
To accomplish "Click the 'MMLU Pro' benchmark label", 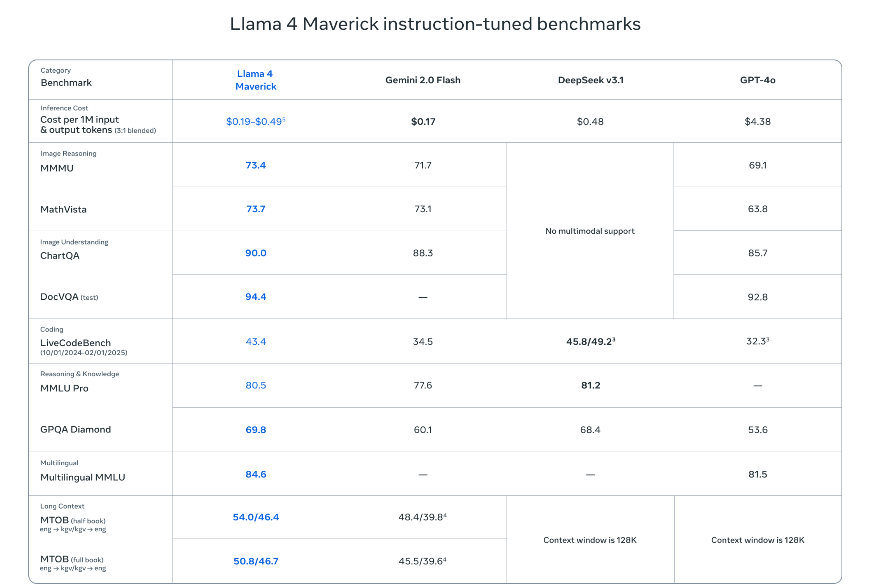I will click(x=64, y=388).
